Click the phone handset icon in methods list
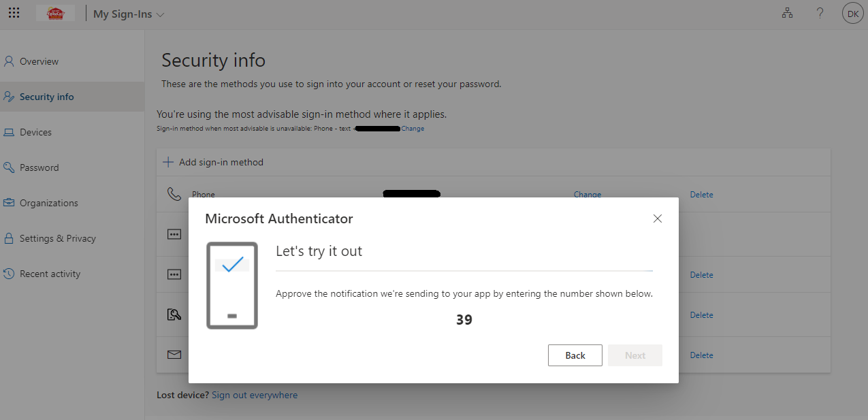 tap(174, 194)
